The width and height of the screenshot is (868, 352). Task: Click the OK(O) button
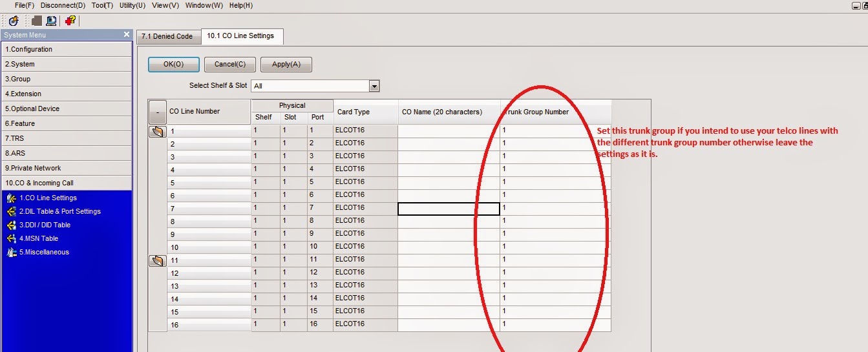(173, 65)
